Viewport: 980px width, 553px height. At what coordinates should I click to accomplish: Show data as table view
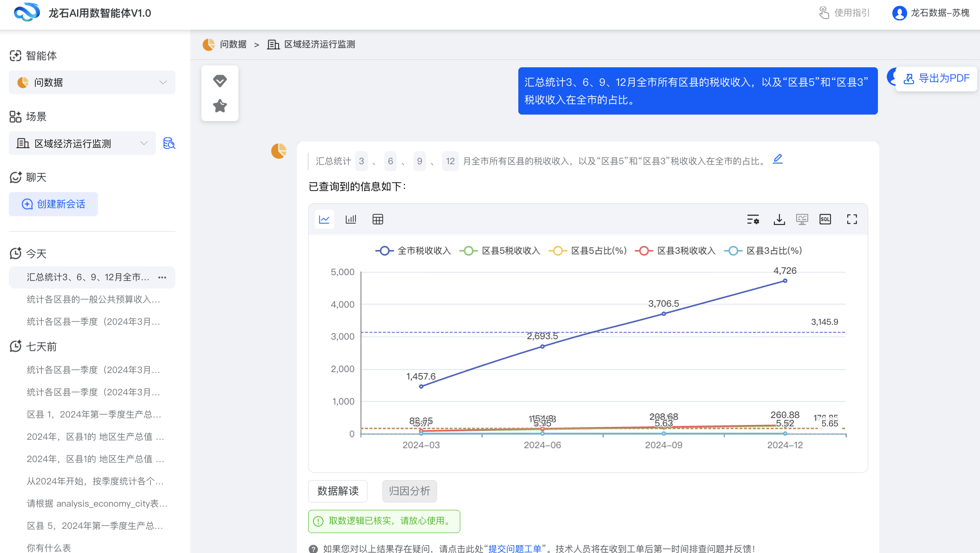tap(378, 219)
